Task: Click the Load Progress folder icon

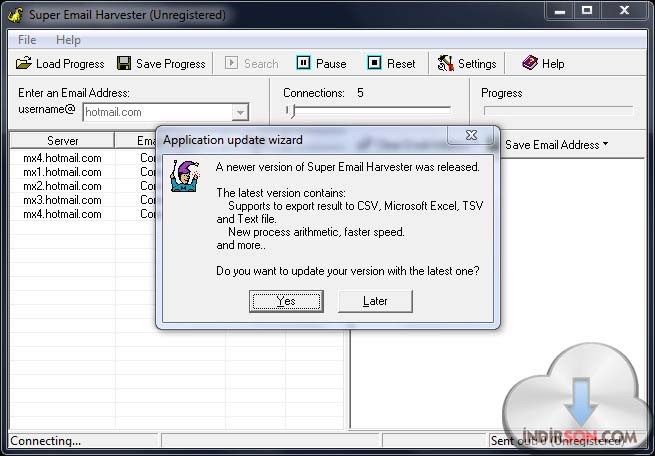Action: point(24,63)
